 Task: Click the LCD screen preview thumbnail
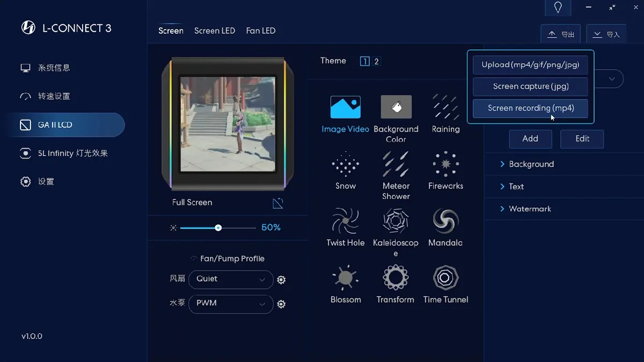pyautogui.click(x=228, y=124)
